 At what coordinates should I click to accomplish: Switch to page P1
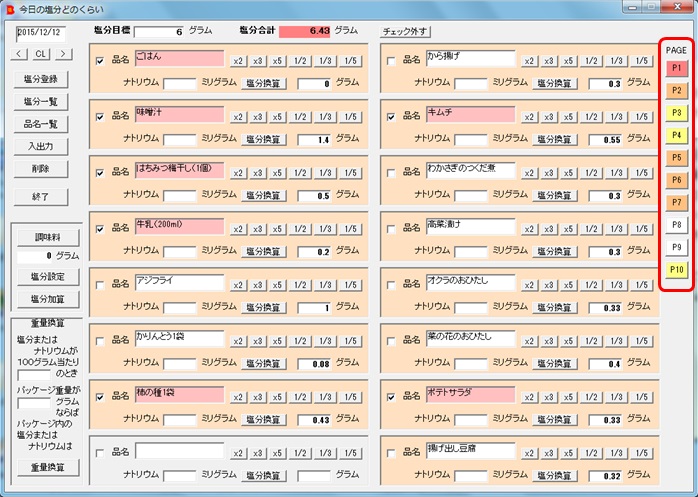[677, 68]
